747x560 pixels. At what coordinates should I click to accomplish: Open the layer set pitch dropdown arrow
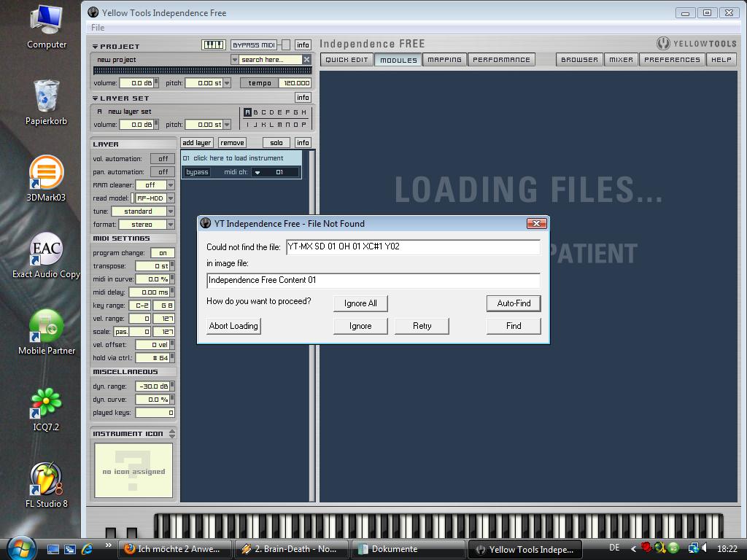[x=228, y=125]
